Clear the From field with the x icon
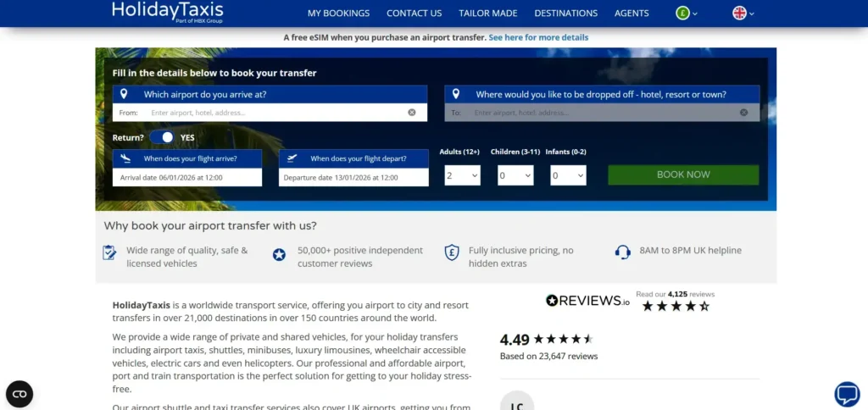Screen dimensions: 868x410 click(412, 113)
